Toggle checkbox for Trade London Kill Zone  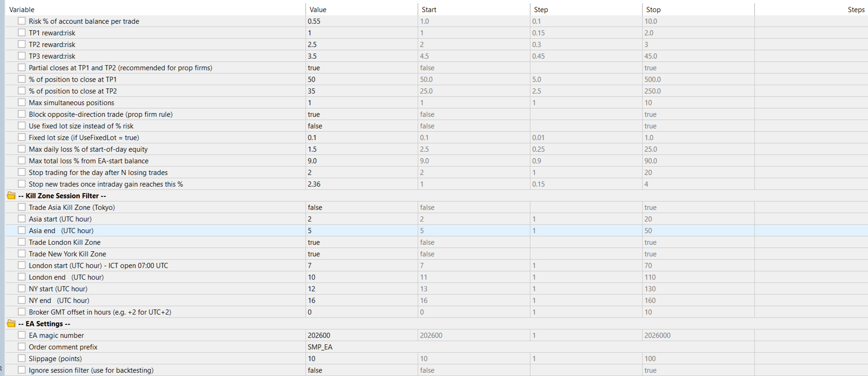(x=22, y=242)
